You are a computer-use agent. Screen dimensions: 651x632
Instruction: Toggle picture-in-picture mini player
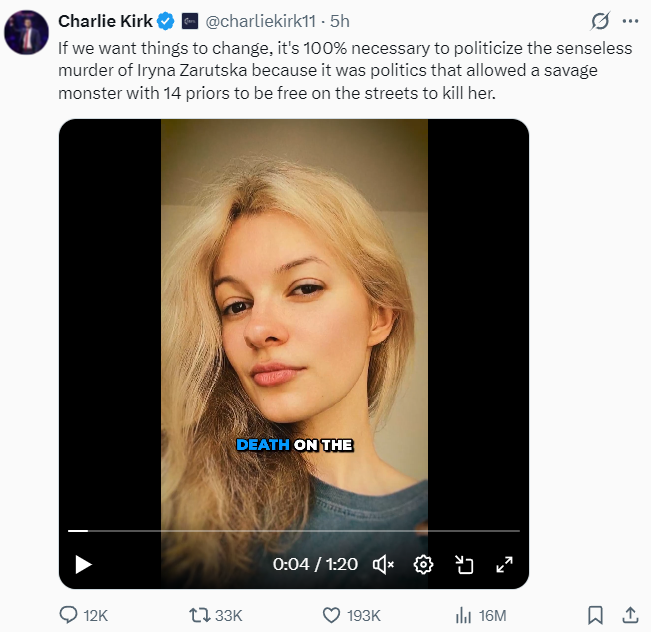click(x=464, y=565)
